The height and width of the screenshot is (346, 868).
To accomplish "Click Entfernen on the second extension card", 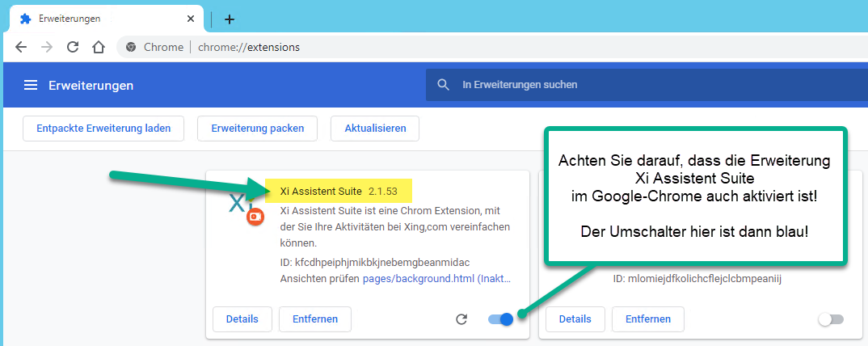I will point(647,319).
